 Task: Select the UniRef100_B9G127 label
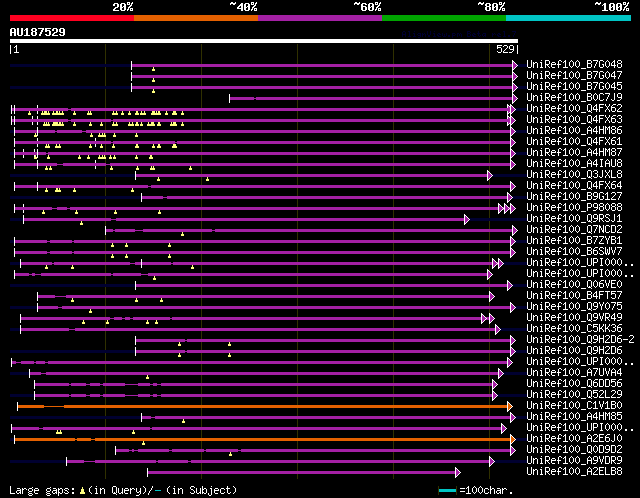574,197
